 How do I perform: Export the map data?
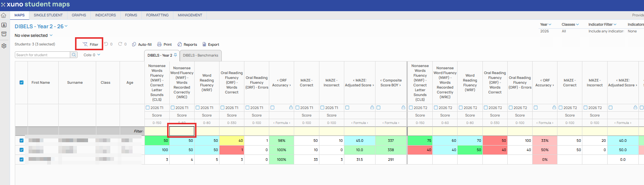coord(211,44)
